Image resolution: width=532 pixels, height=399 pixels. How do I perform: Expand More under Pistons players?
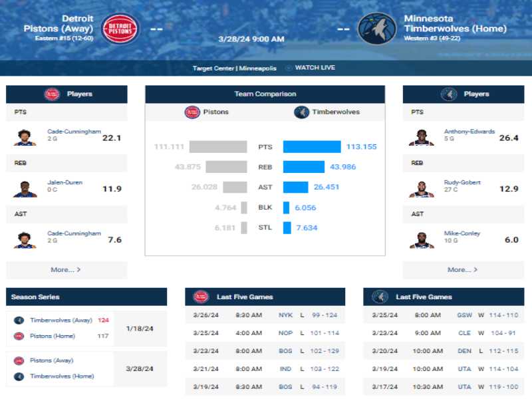(65, 270)
